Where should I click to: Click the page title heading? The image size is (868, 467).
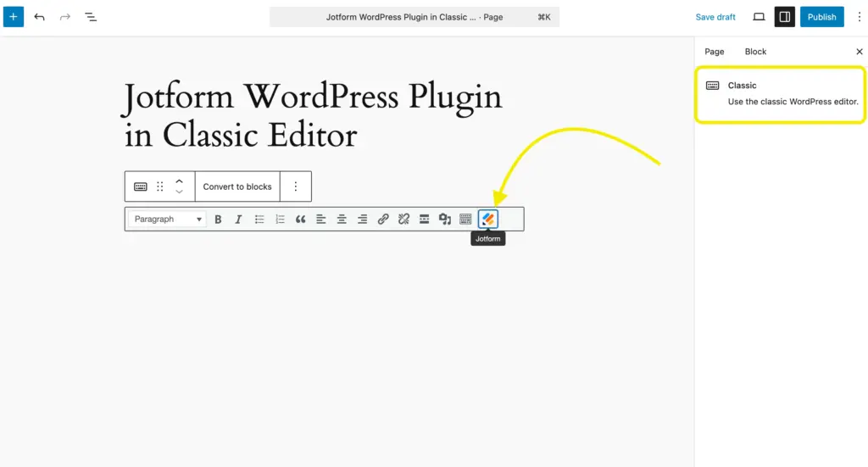click(x=313, y=115)
